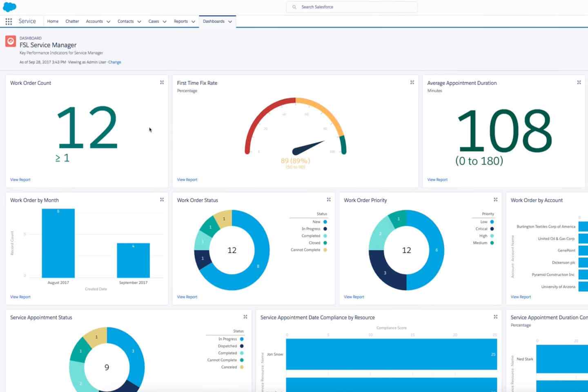
Task: Click United Oil & Gas Corp label
Action: click(556, 238)
